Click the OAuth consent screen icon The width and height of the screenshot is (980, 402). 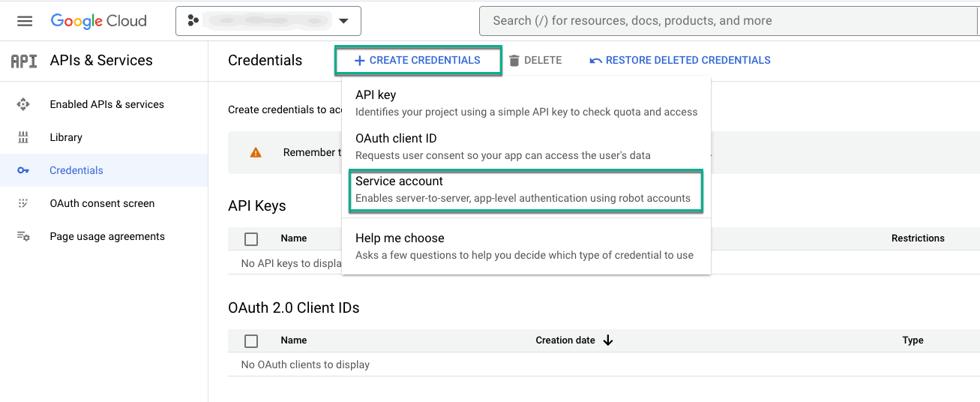pos(23,203)
